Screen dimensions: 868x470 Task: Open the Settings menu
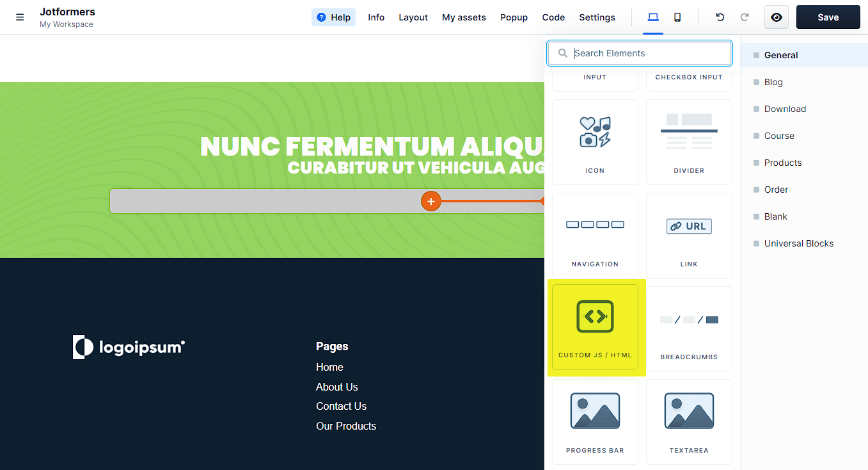(597, 17)
